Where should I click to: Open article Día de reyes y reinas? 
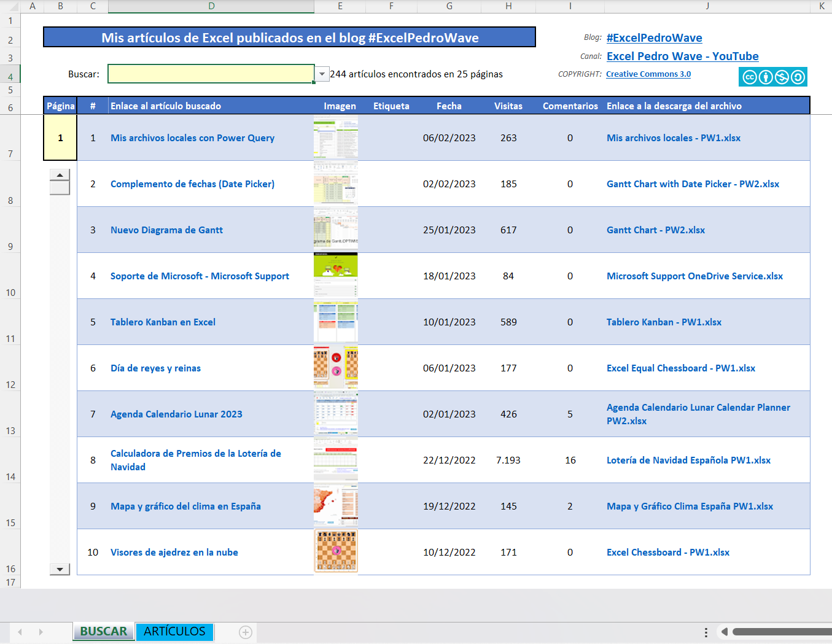coord(155,368)
